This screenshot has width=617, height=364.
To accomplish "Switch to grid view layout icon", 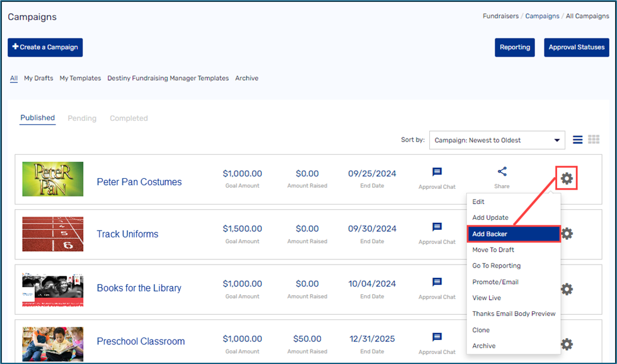I will 593,140.
